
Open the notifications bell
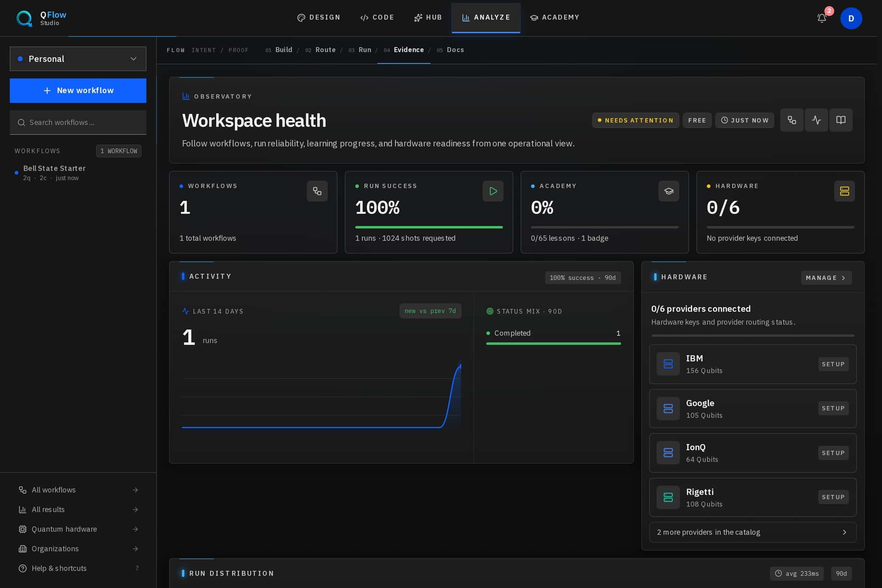[822, 18]
